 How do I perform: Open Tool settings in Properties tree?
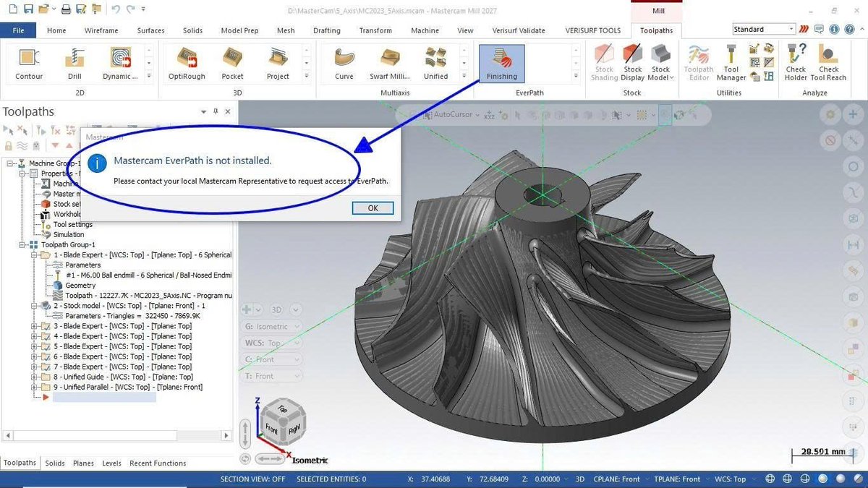(73, 224)
